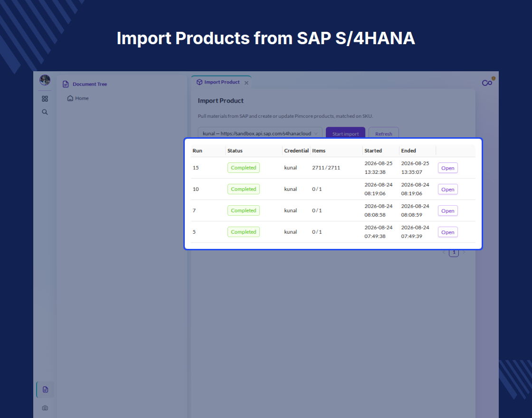Screen dimensions: 532x418
Task: Open run 7 with its Open button
Action: coord(448,211)
